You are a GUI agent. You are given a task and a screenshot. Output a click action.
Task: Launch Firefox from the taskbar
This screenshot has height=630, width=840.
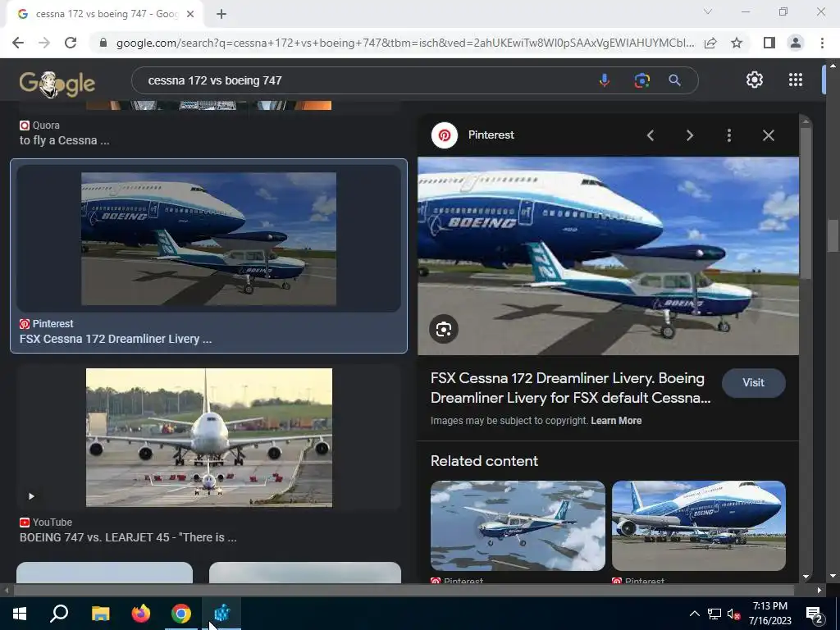tap(141, 614)
